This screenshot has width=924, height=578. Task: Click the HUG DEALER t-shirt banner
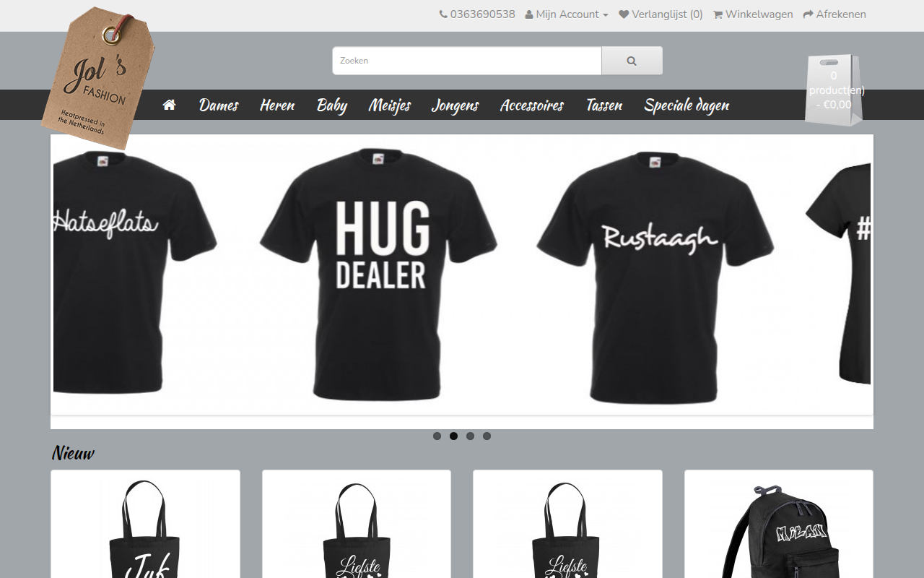[379, 273]
